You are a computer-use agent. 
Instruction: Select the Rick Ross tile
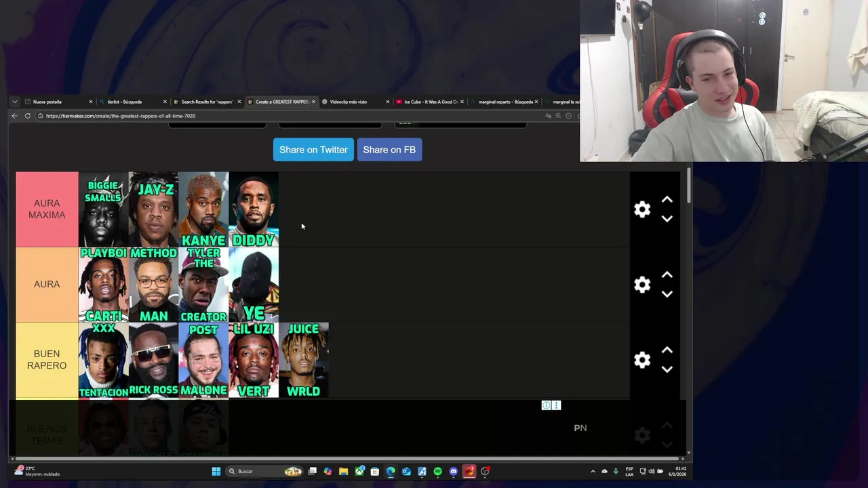[153, 360]
